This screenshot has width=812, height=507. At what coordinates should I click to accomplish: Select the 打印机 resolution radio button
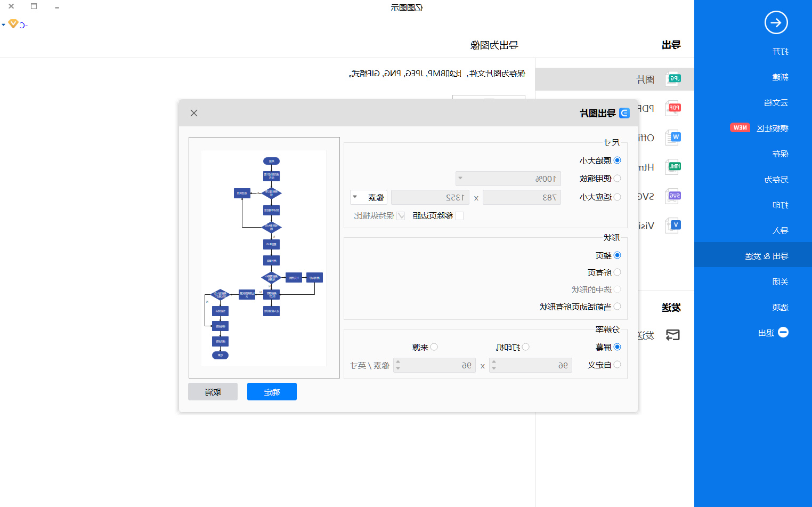click(x=525, y=347)
